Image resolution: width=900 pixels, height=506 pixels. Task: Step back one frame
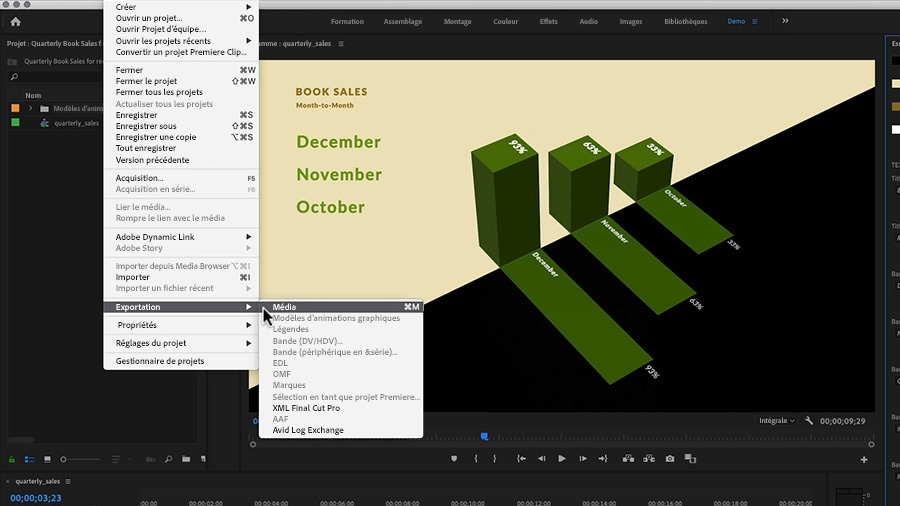click(541, 459)
